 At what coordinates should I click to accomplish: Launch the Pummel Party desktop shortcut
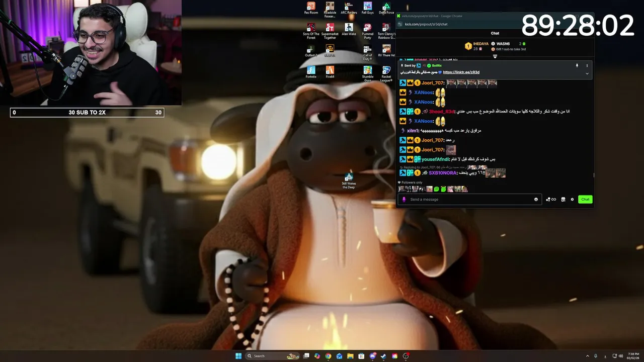point(367,31)
